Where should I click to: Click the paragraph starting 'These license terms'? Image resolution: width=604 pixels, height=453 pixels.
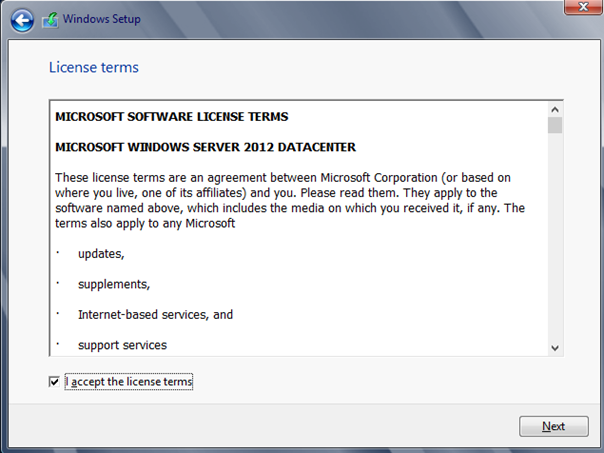(x=290, y=200)
